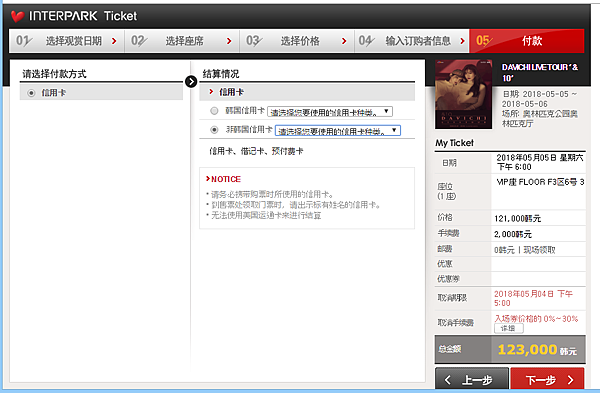This screenshot has width=600, height=393.
Task: Choose the 韩国信用卡 radio option
Action: (x=214, y=111)
